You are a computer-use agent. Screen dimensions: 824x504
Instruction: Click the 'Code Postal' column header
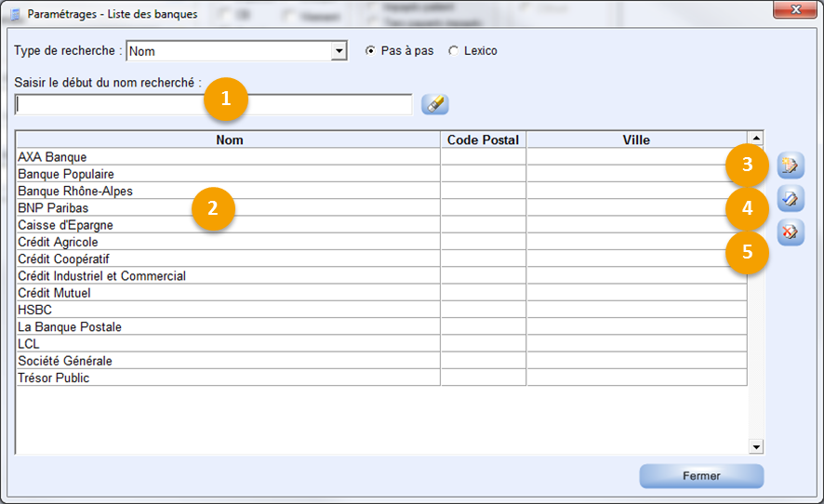click(483, 140)
